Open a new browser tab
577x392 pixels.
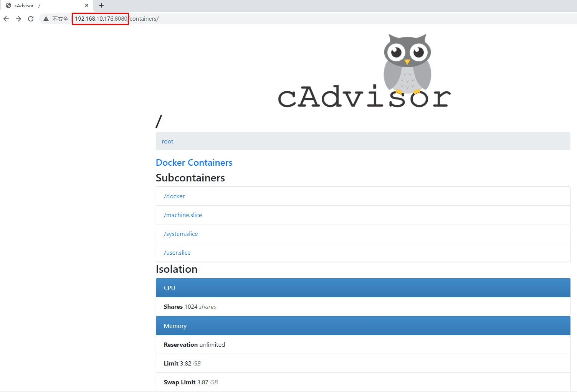[x=101, y=5]
